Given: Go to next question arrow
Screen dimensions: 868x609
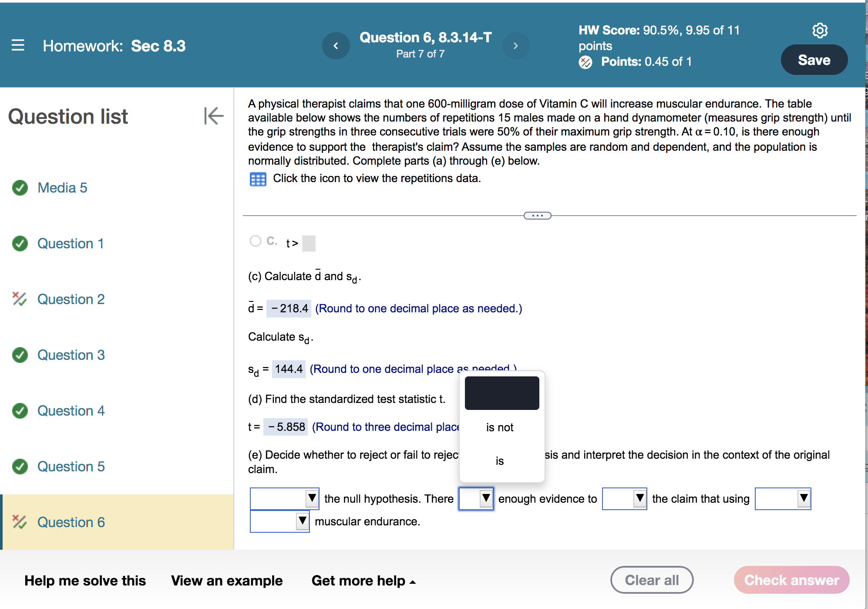Looking at the screenshot, I should click(x=515, y=46).
